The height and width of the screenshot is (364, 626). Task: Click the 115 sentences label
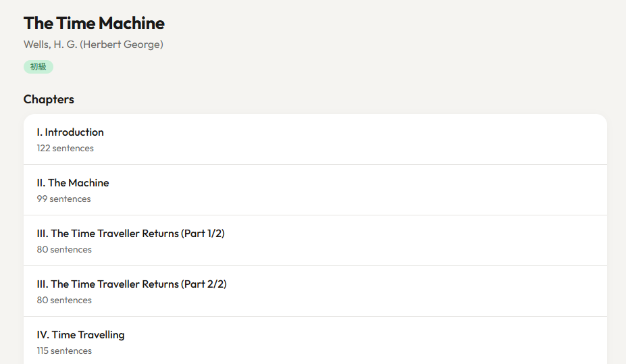pyautogui.click(x=64, y=351)
